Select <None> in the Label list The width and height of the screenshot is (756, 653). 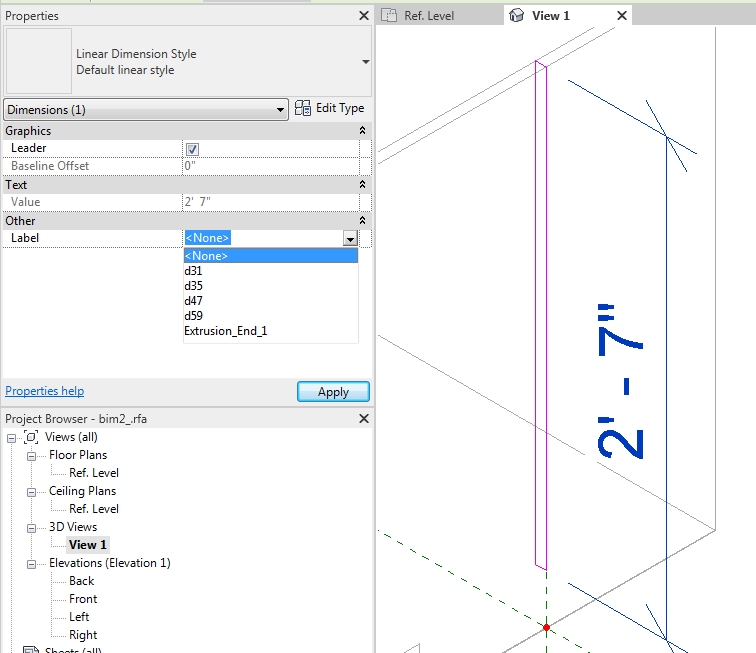point(271,256)
